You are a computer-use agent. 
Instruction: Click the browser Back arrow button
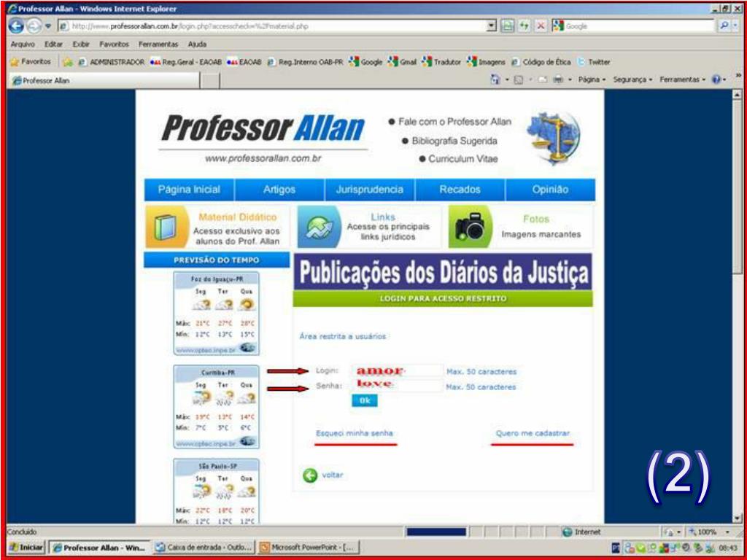point(16,26)
